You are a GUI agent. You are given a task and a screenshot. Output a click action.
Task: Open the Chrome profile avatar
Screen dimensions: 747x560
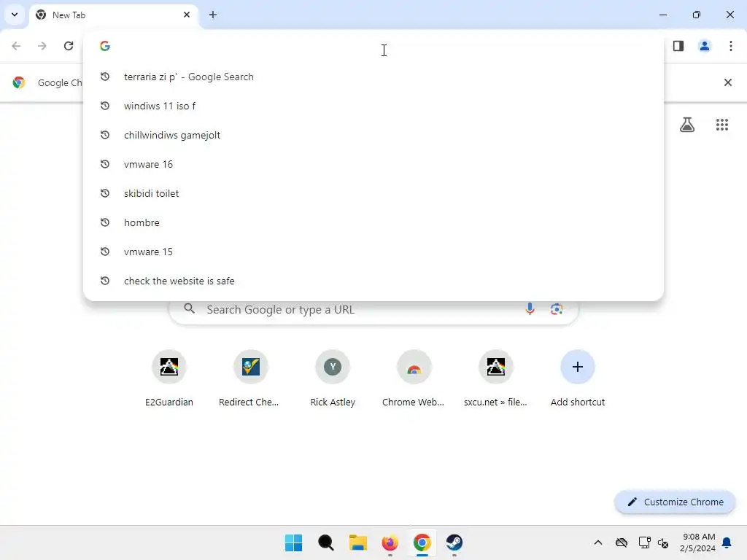705,46
